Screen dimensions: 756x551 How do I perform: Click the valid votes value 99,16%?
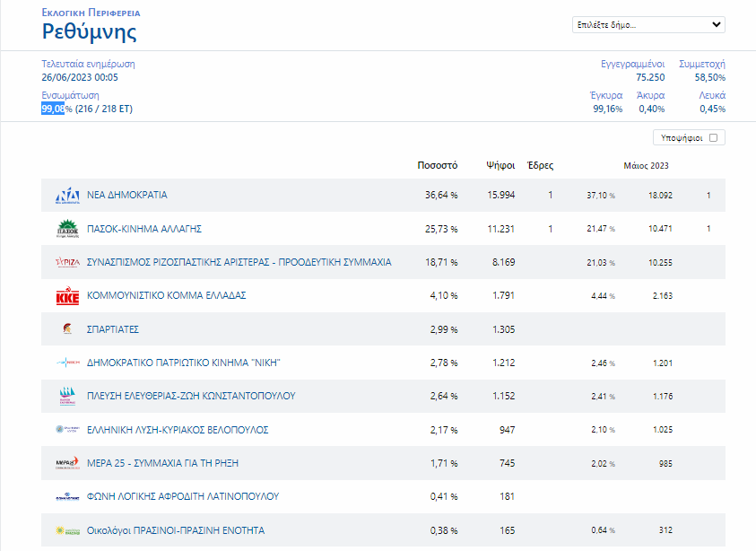click(x=607, y=109)
